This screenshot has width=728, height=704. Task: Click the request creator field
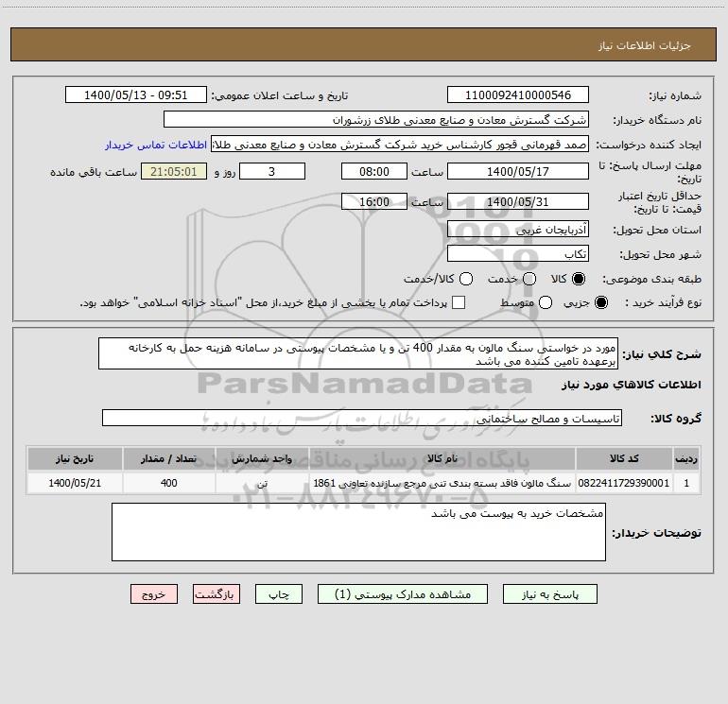click(400, 144)
